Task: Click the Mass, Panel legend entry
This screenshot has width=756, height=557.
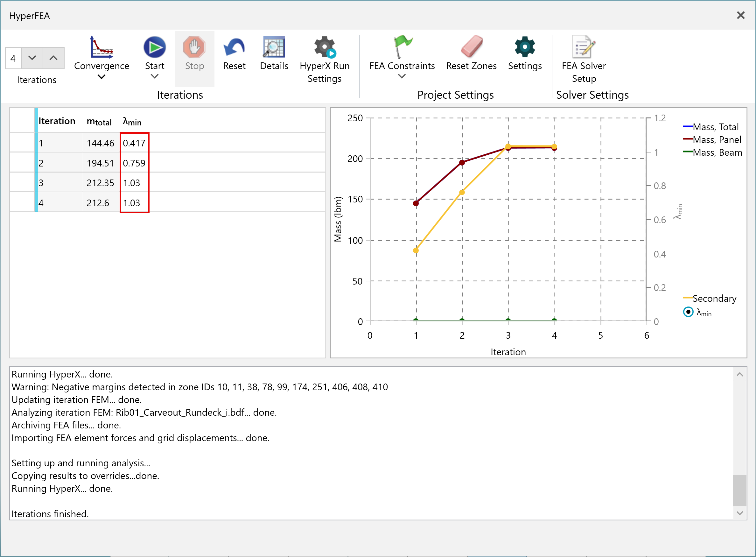Action: click(x=712, y=140)
